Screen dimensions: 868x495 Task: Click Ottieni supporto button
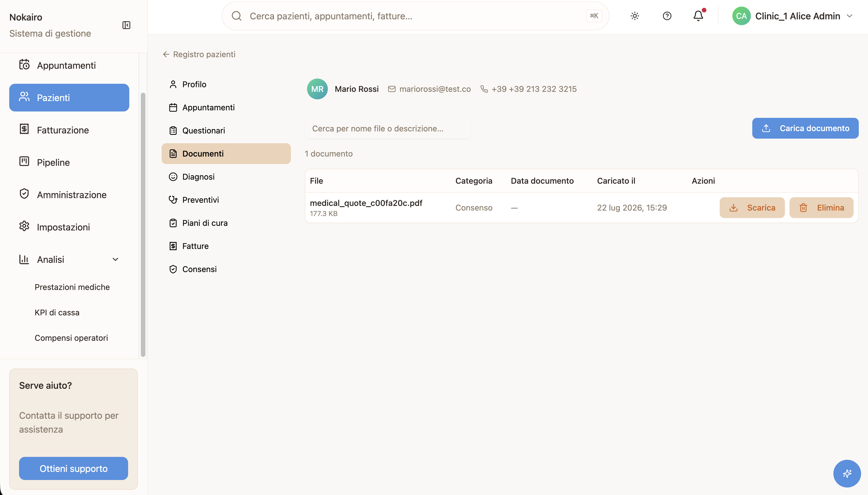73,468
